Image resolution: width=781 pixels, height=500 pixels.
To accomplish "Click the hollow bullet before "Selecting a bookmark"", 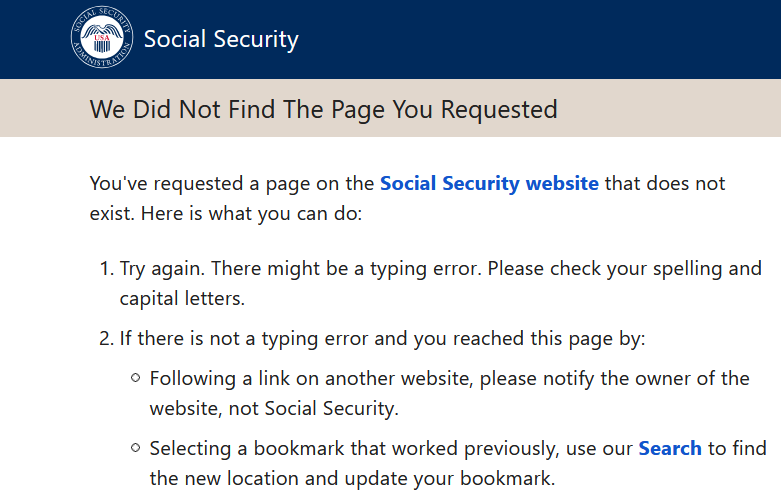I will coord(135,448).
